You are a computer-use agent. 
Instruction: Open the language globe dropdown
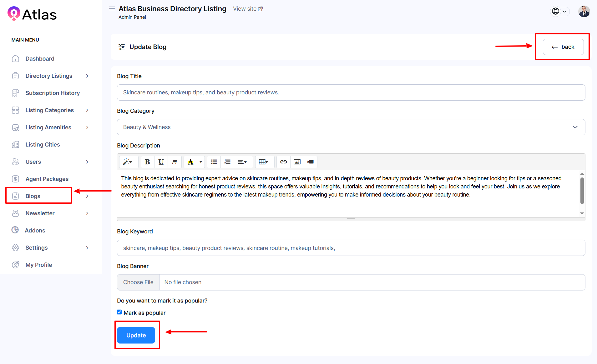coord(559,11)
